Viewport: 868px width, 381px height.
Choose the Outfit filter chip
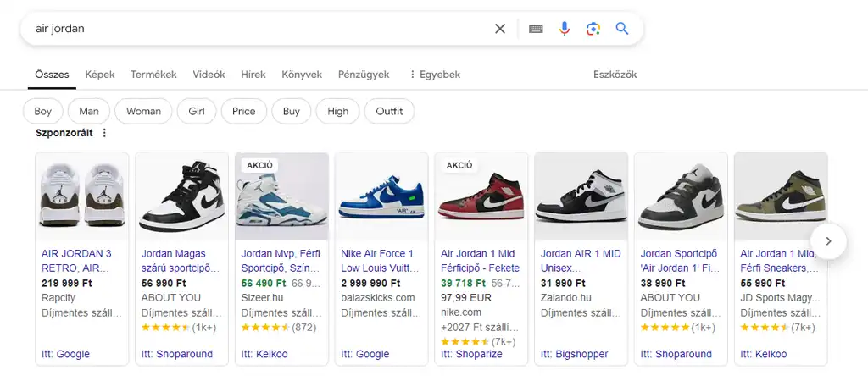pos(389,111)
